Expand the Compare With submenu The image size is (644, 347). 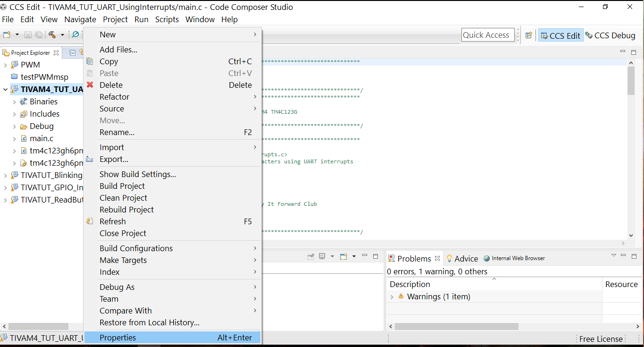coord(172,311)
